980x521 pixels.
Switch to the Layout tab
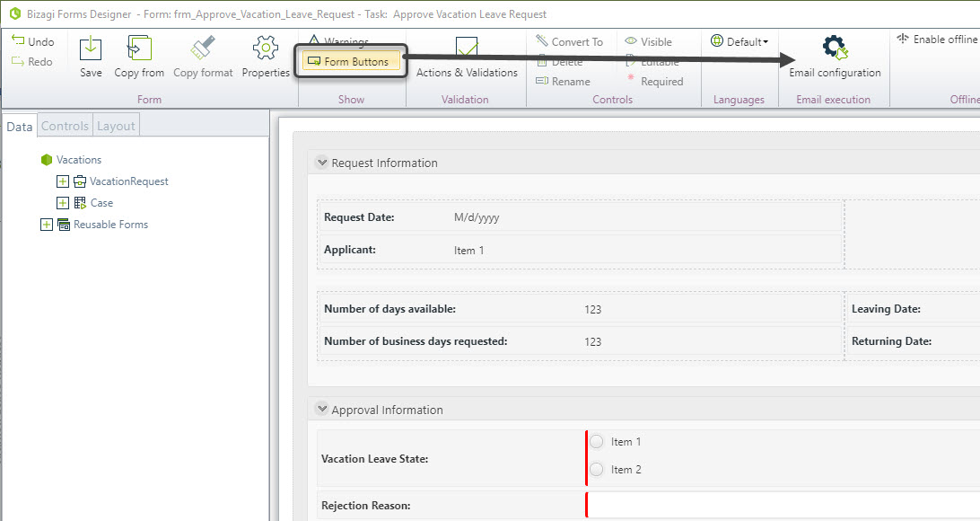tap(117, 126)
